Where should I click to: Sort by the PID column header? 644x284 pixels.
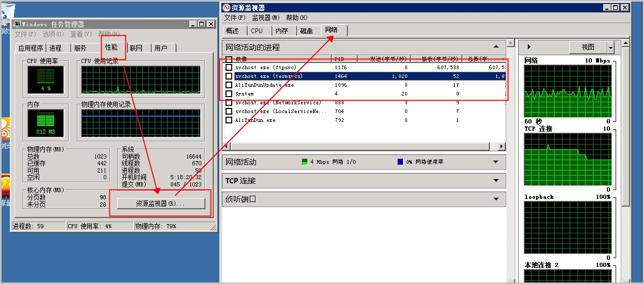click(344, 59)
